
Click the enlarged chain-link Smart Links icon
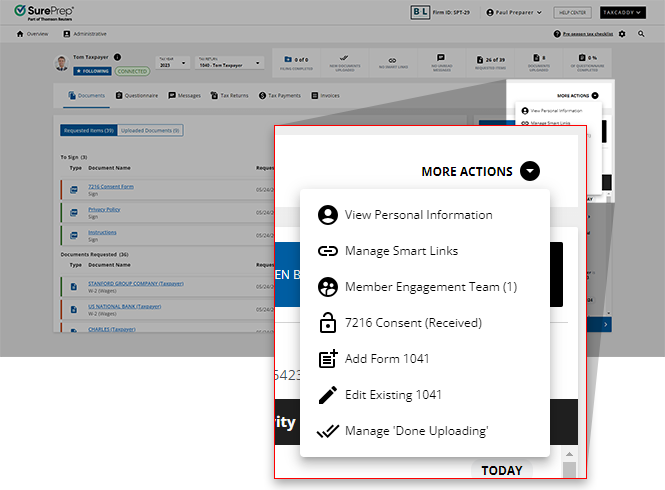click(328, 251)
